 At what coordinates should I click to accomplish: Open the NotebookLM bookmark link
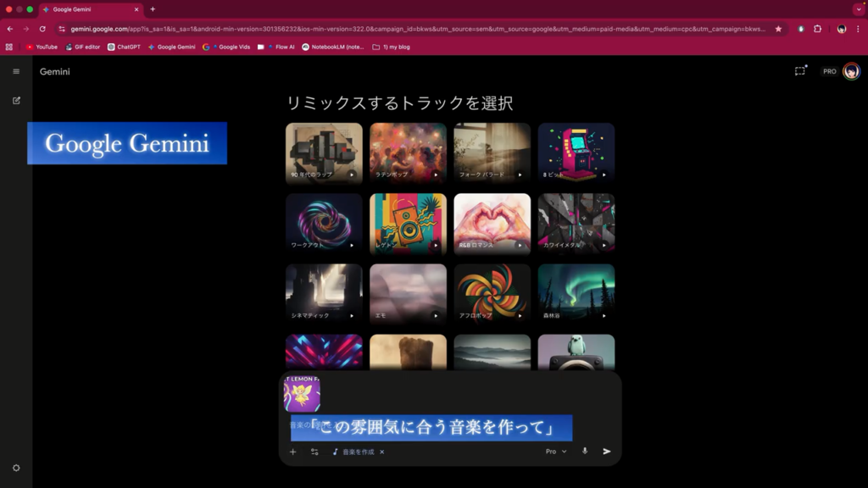click(x=333, y=47)
